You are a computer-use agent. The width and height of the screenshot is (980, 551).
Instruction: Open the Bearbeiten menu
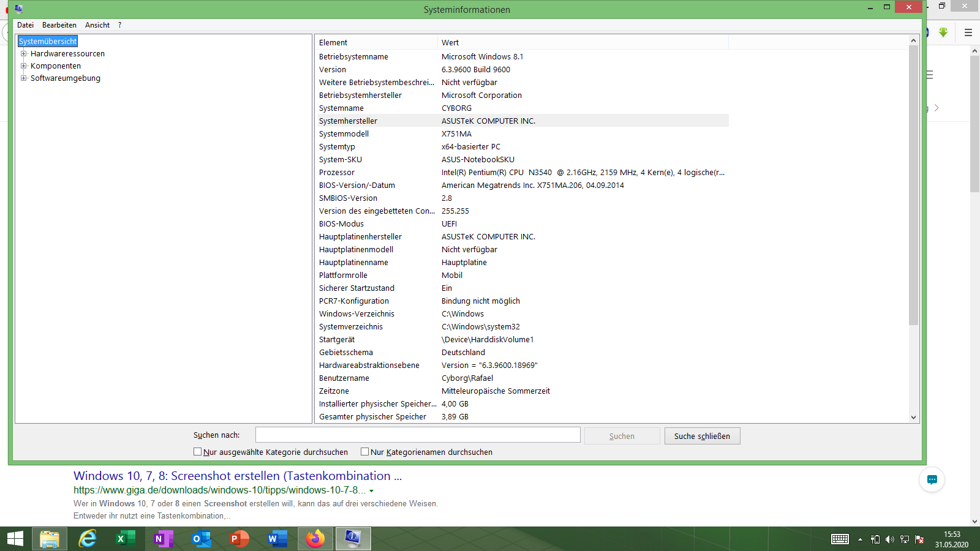pos(59,25)
